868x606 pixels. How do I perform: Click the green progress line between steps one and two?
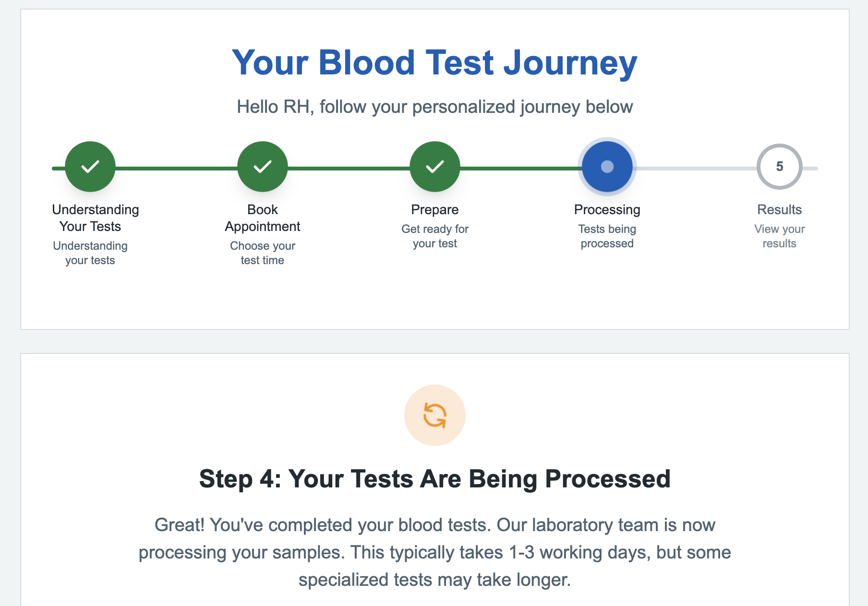pyautogui.click(x=176, y=169)
